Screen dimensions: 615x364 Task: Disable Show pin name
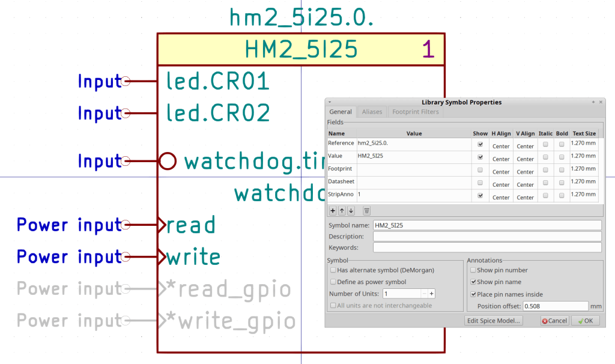point(472,281)
